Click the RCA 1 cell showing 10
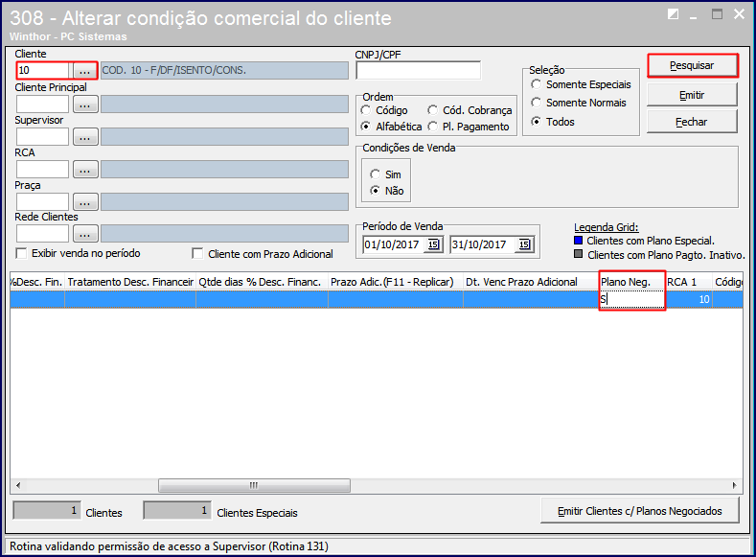756x557 pixels. click(x=688, y=299)
